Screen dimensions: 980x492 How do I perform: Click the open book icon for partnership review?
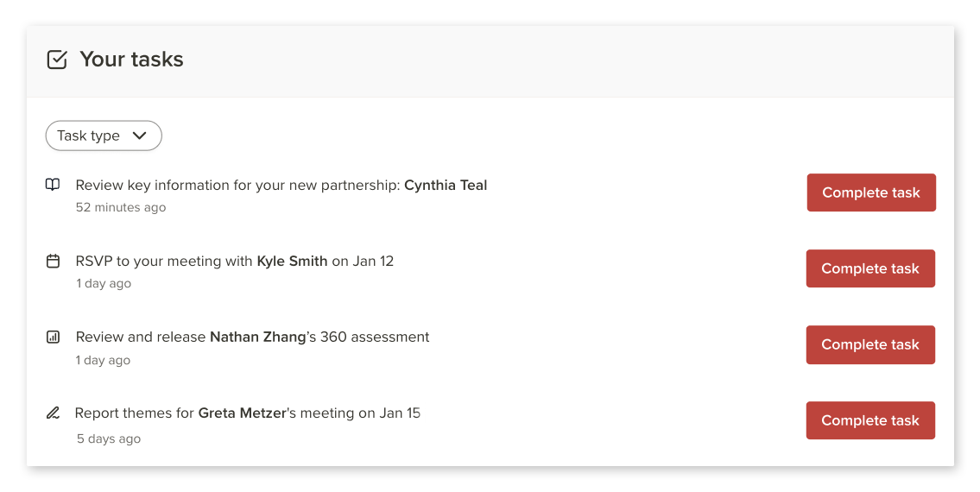coord(54,185)
